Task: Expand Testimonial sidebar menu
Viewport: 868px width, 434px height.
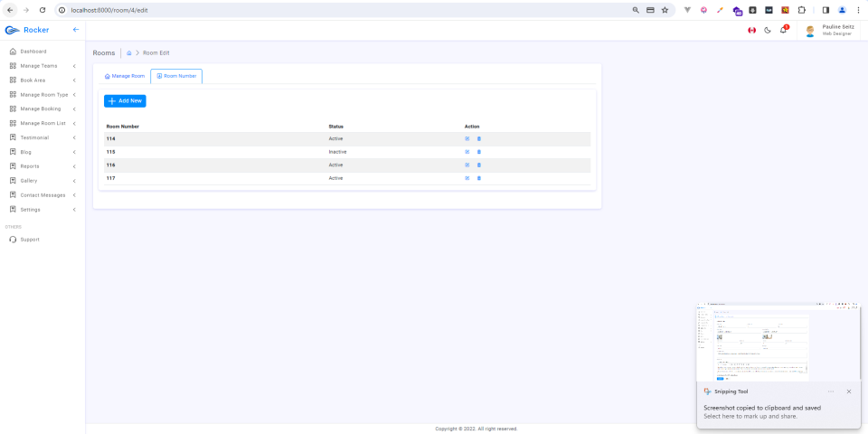Action: click(x=42, y=137)
